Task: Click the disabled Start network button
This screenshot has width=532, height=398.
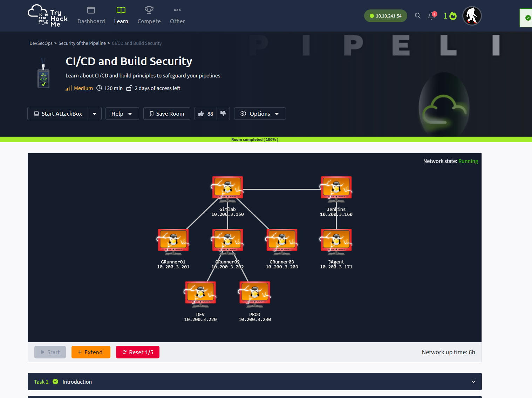Action: (50, 352)
